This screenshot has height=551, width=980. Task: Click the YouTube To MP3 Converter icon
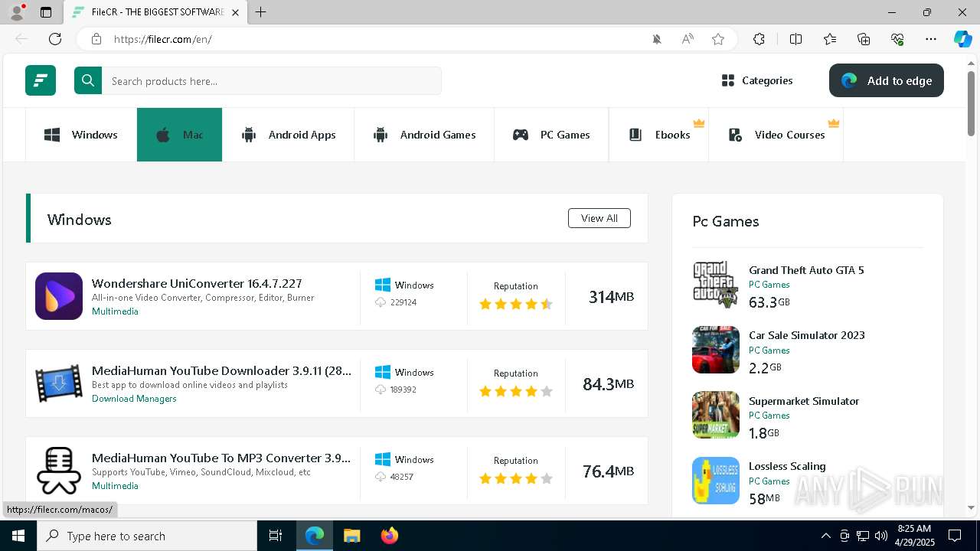coord(59,471)
